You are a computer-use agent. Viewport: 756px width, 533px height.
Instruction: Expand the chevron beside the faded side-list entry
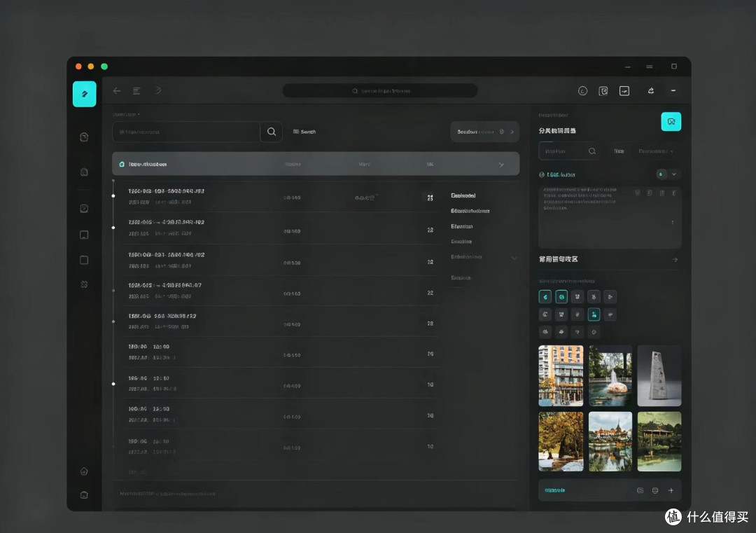pos(514,258)
